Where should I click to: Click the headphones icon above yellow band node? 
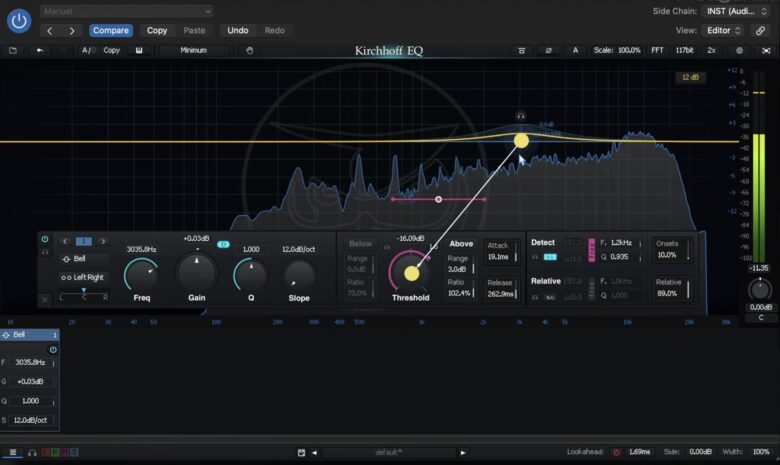pos(521,116)
